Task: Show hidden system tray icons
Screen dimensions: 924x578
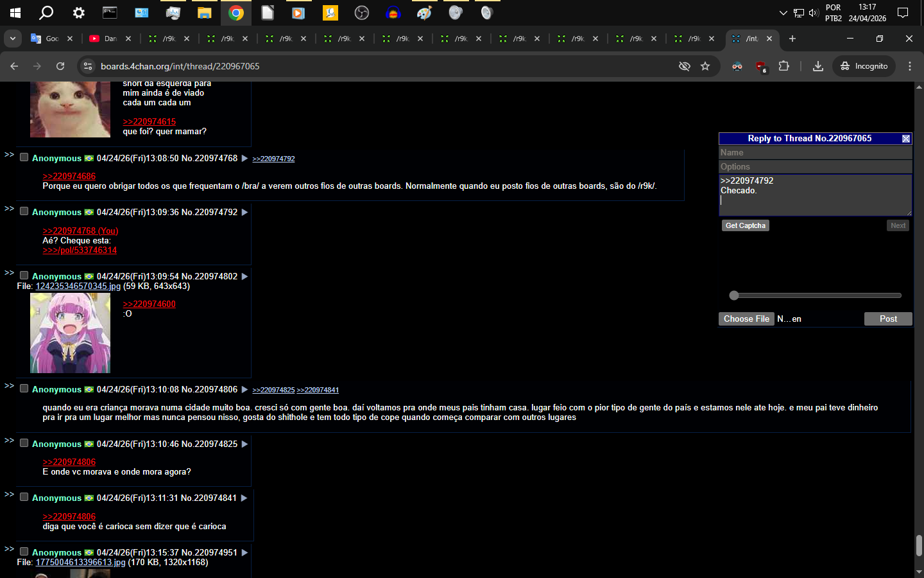Action: click(x=783, y=13)
